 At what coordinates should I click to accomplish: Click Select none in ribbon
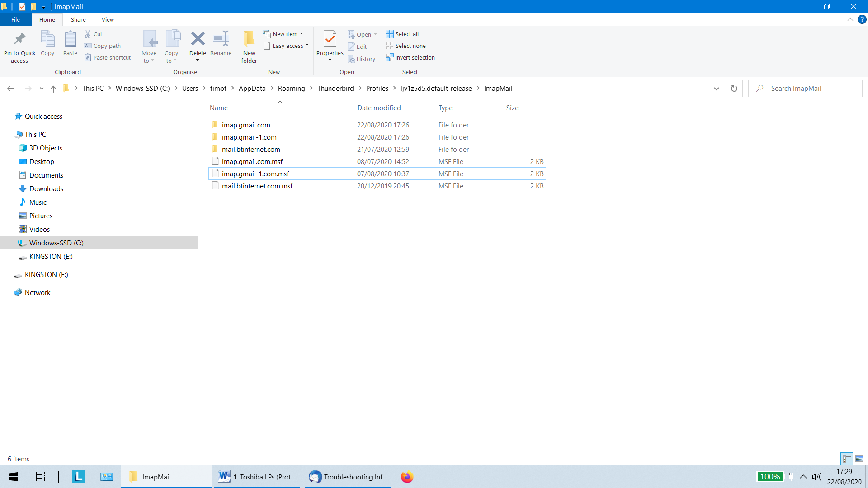[x=406, y=46]
